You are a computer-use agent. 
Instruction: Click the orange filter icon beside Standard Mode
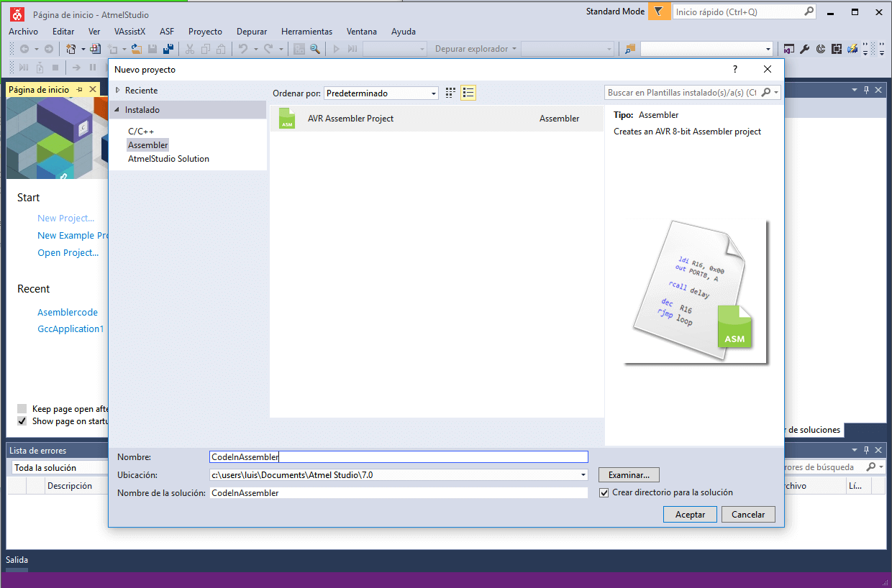[658, 12]
